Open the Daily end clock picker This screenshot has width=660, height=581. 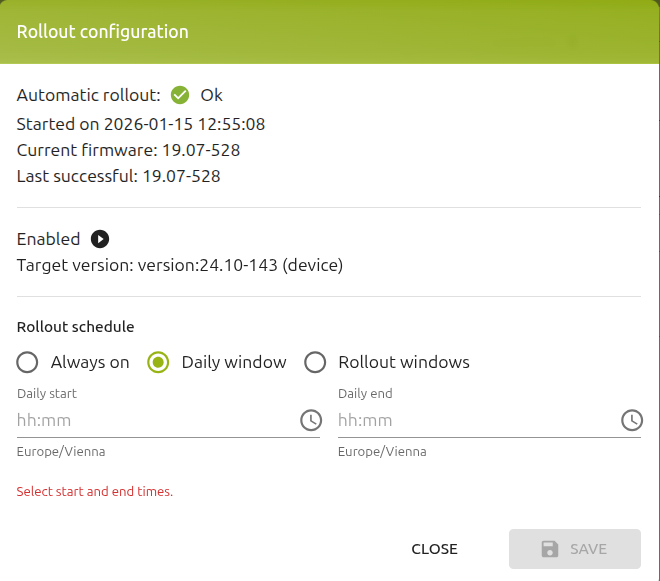[x=632, y=420]
